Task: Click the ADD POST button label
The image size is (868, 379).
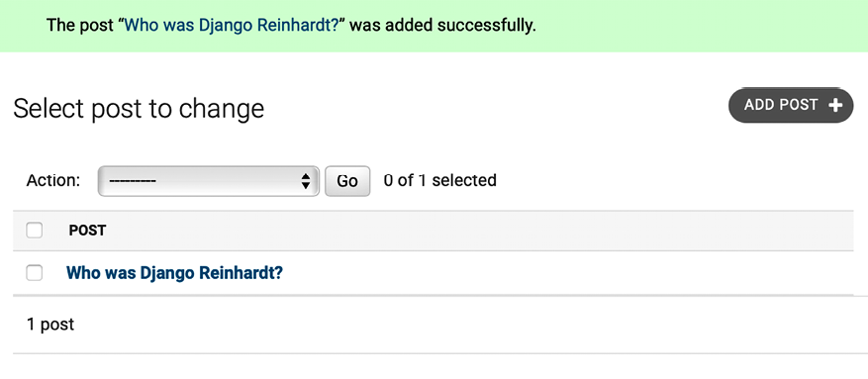Action: [x=781, y=105]
